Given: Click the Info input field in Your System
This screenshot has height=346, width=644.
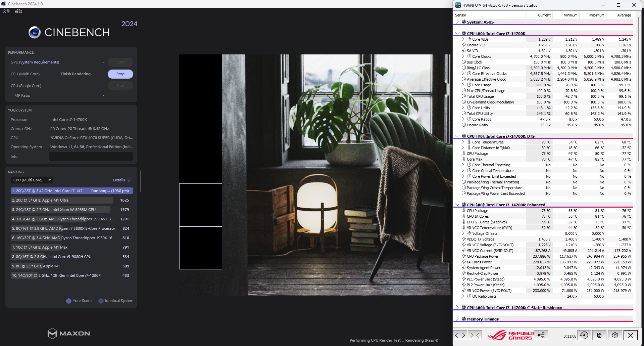Looking at the screenshot, I should pos(91,157).
